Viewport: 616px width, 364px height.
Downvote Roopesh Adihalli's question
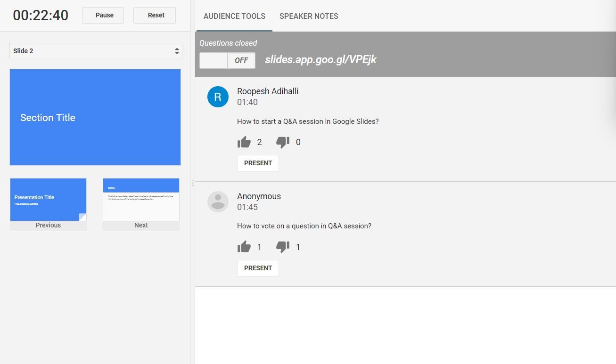(x=282, y=141)
